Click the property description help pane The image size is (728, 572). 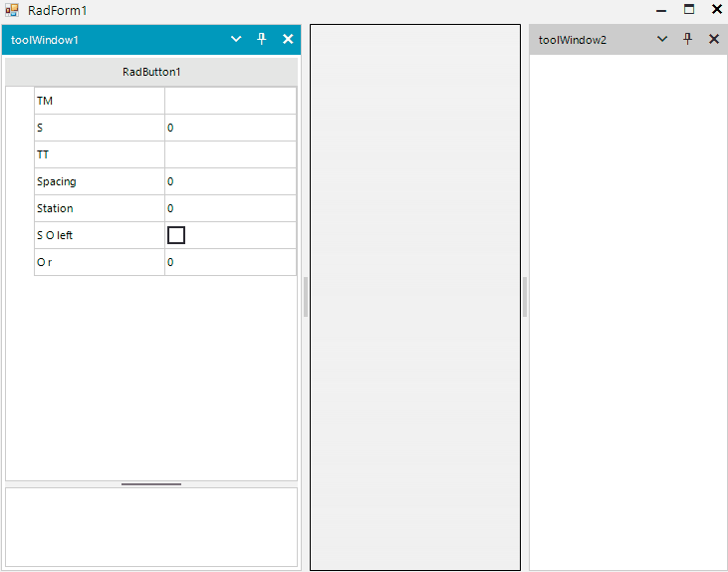click(151, 527)
